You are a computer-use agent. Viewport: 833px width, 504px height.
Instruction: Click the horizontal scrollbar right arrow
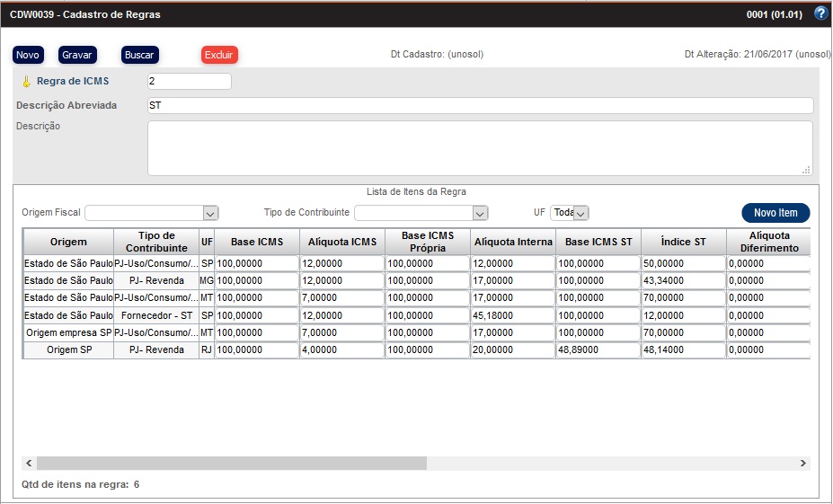[803, 463]
